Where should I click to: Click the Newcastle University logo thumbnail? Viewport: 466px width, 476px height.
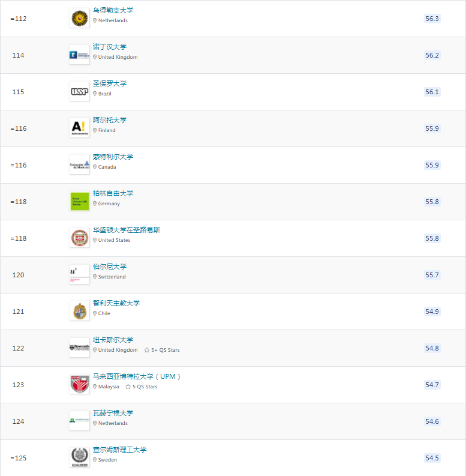coord(80,348)
